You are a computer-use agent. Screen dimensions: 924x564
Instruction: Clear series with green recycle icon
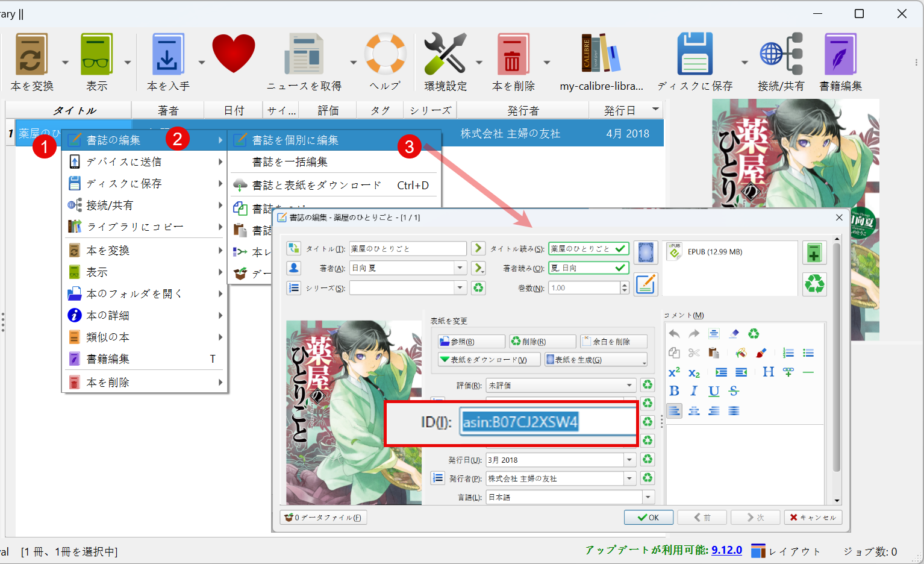tap(478, 287)
